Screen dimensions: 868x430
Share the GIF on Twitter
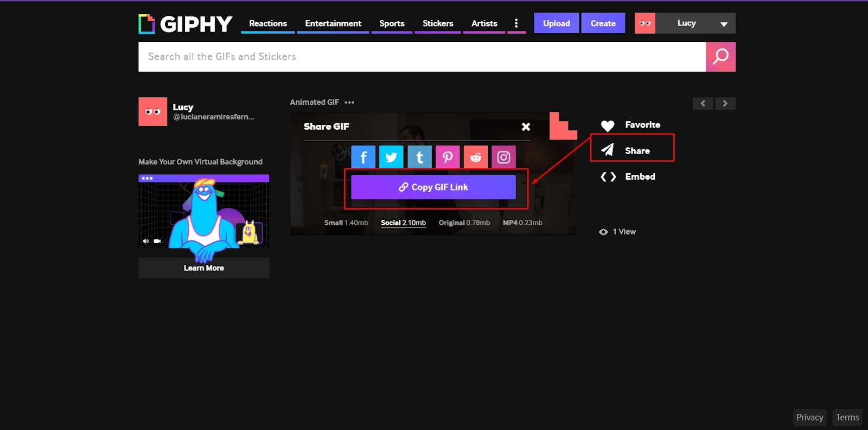391,157
